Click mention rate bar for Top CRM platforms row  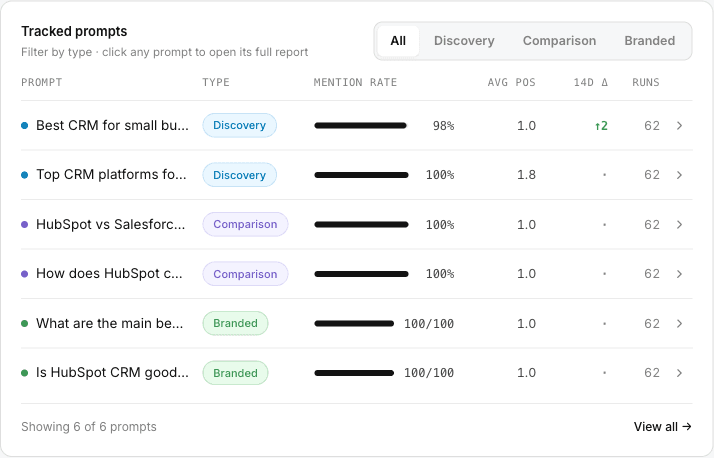point(361,175)
